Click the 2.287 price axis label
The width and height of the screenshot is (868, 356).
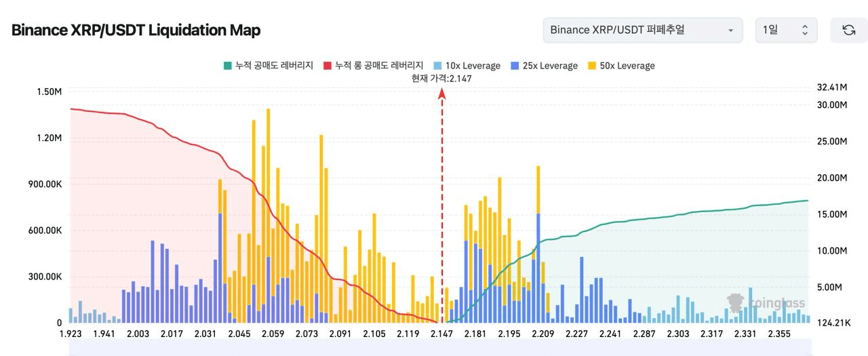tap(644, 334)
